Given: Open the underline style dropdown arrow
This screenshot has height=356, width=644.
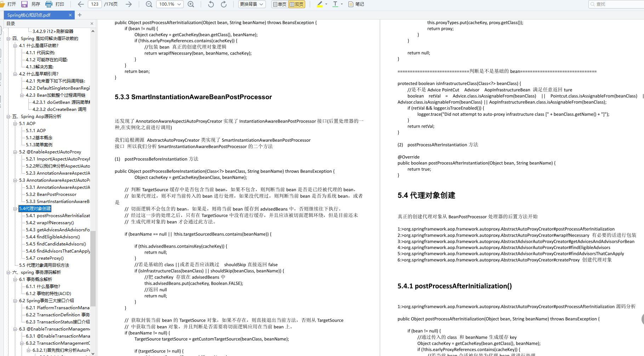Looking at the screenshot, I should 342,4.
